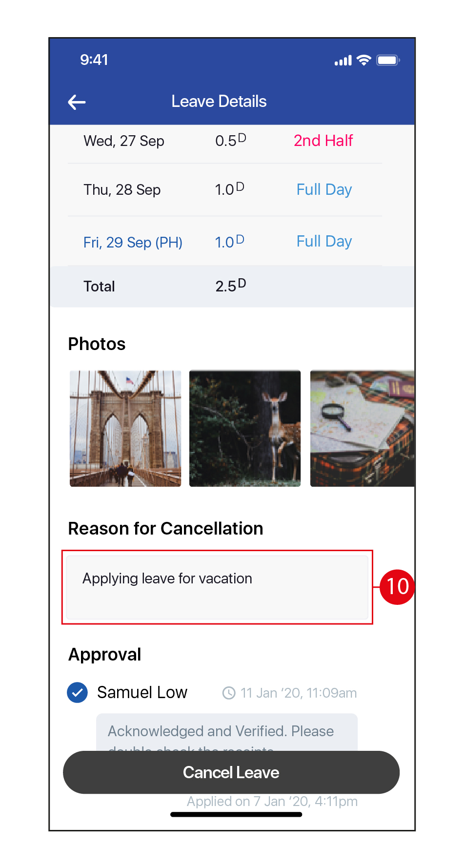464x868 pixels.
Task: Click the Reason for Cancellation text field
Action: pos(217,587)
